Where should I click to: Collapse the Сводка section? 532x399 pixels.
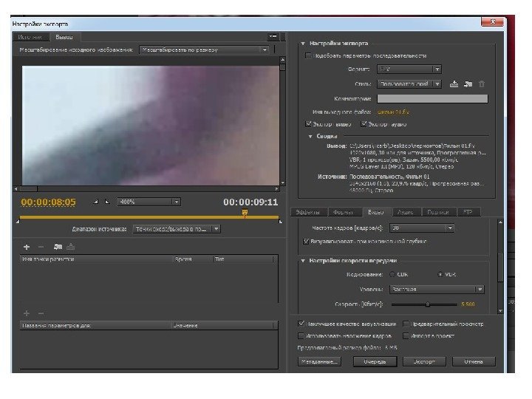tap(310, 137)
